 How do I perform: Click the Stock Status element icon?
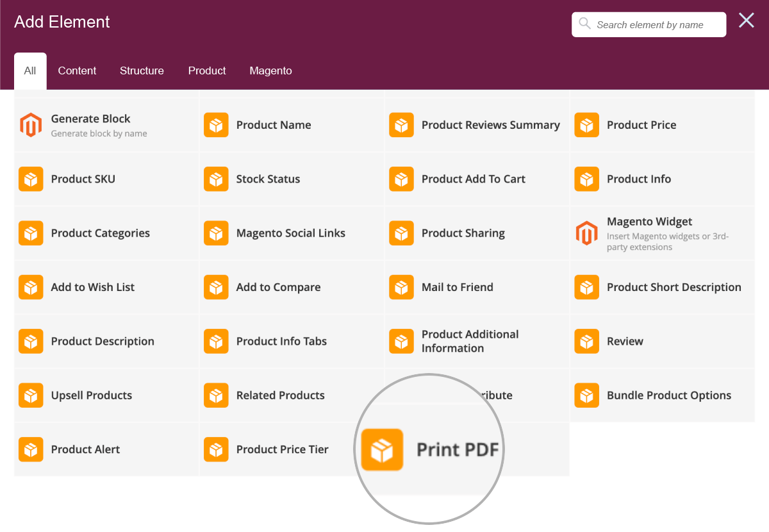216,179
